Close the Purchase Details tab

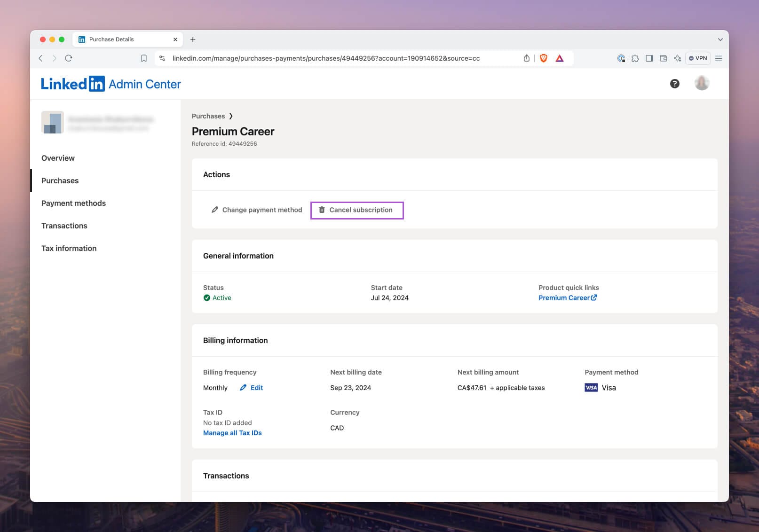(175, 39)
